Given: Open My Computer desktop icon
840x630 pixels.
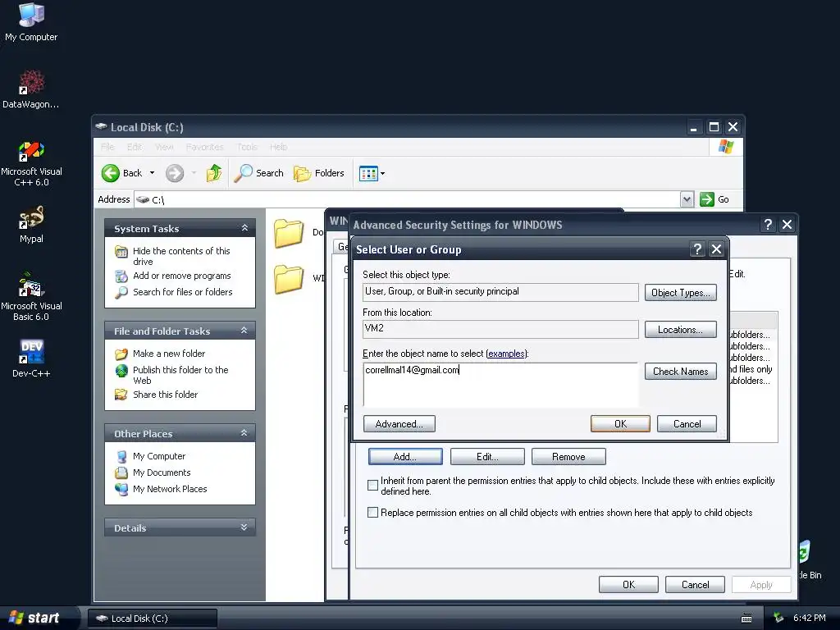Looking at the screenshot, I should pos(31,21).
